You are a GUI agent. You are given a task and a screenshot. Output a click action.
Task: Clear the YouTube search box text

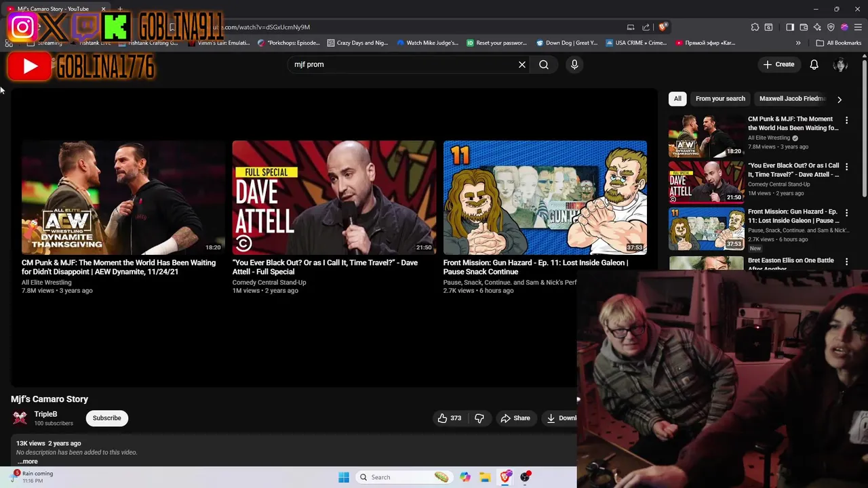click(x=522, y=64)
